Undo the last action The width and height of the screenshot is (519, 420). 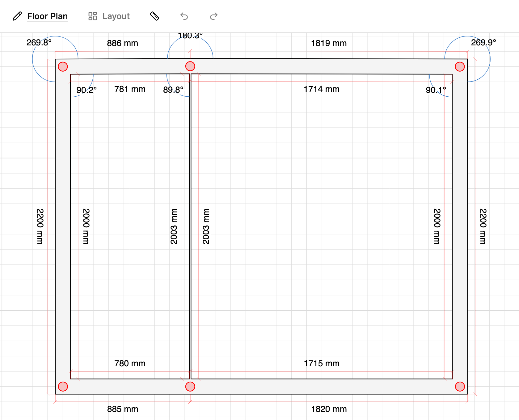[184, 16]
